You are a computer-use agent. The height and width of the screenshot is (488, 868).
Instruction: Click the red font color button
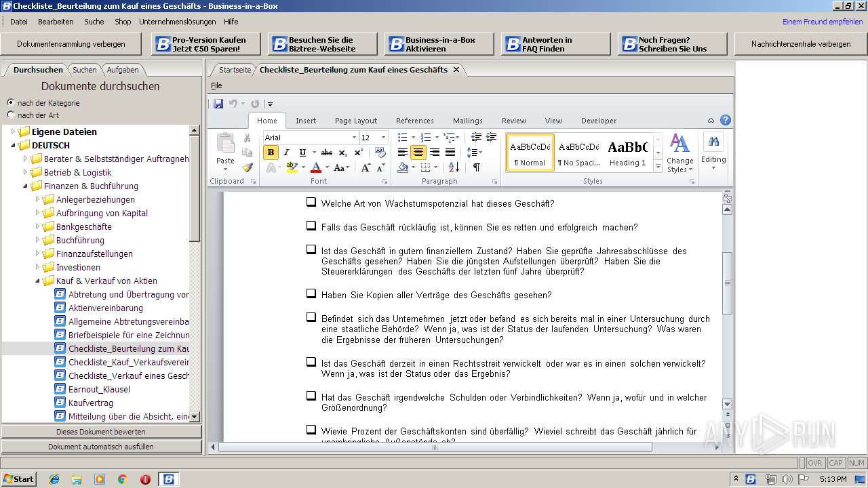pyautogui.click(x=315, y=167)
